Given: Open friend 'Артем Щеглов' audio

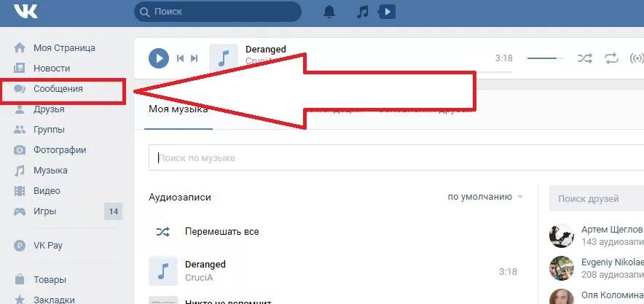Looking at the screenshot, I should (x=612, y=229).
